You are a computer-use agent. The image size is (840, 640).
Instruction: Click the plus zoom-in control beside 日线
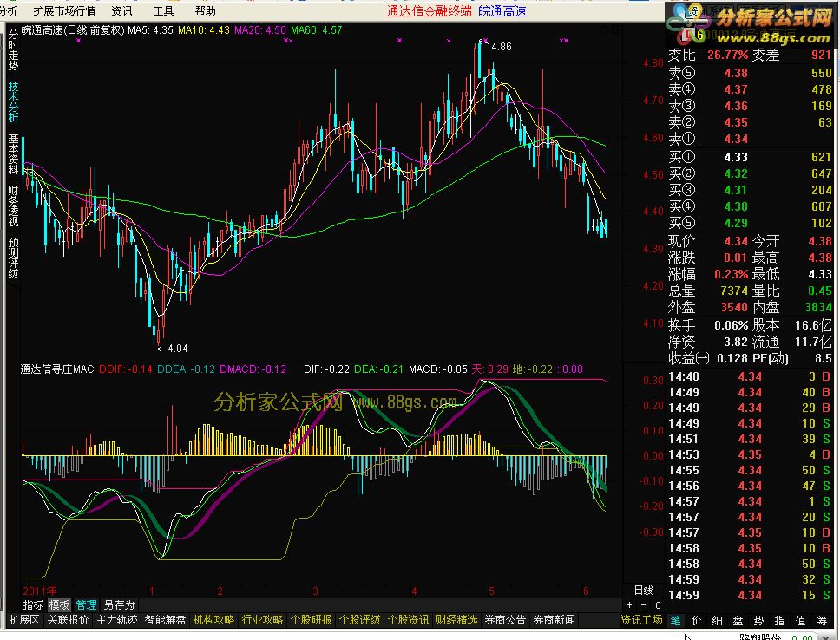[x=630, y=605]
